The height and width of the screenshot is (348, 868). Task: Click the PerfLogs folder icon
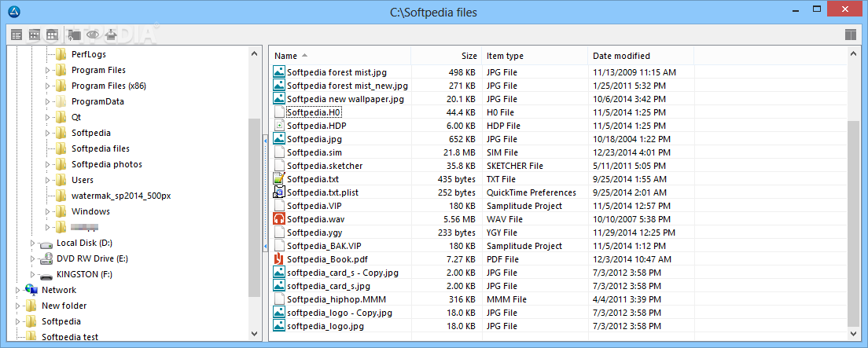61,54
